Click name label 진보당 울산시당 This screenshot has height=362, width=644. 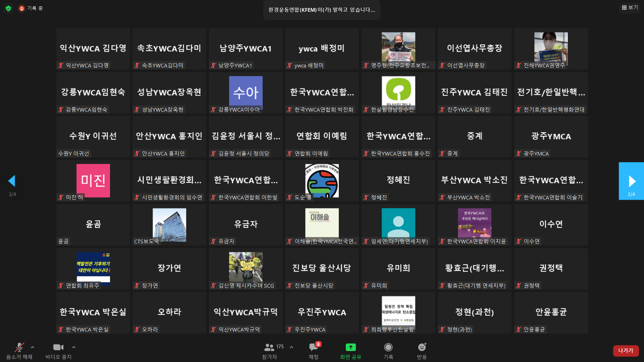click(x=314, y=286)
